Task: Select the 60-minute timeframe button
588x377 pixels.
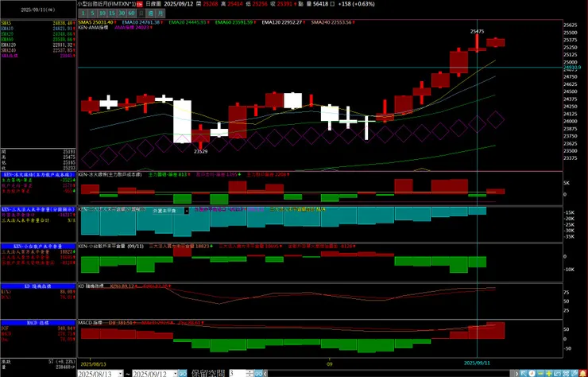Action: coord(131,14)
